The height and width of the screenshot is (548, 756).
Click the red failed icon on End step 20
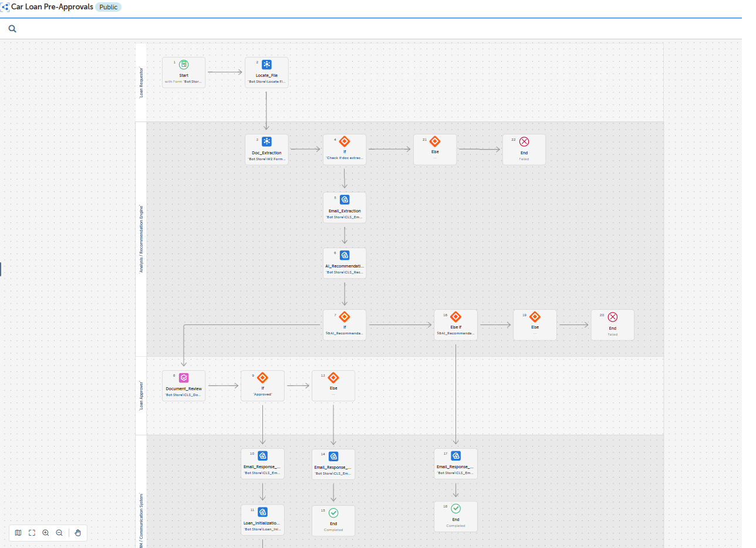coord(613,317)
